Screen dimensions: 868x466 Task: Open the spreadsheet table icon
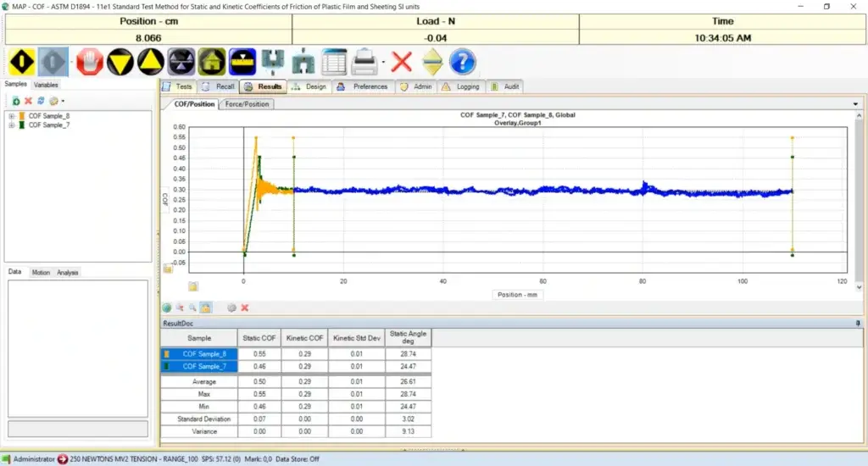(x=334, y=62)
